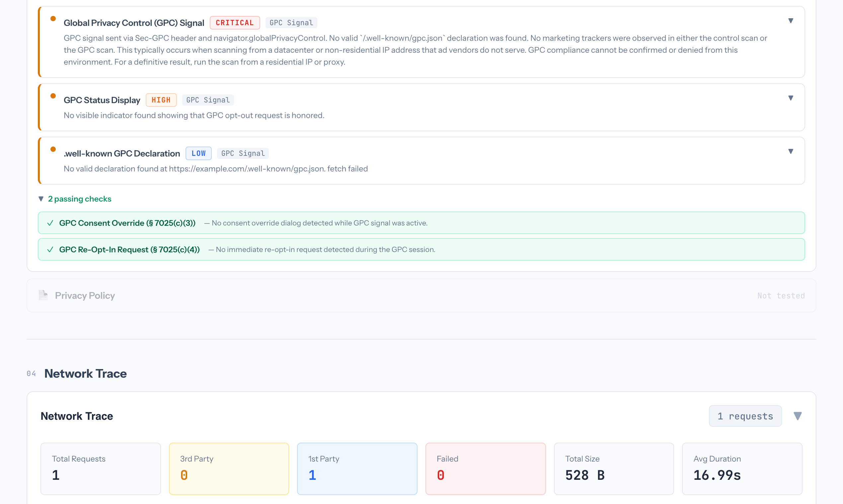This screenshot has height=504, width=843.
Task: Click GPC Signal tag on GPC Status Display
Action: coord(208,100)
